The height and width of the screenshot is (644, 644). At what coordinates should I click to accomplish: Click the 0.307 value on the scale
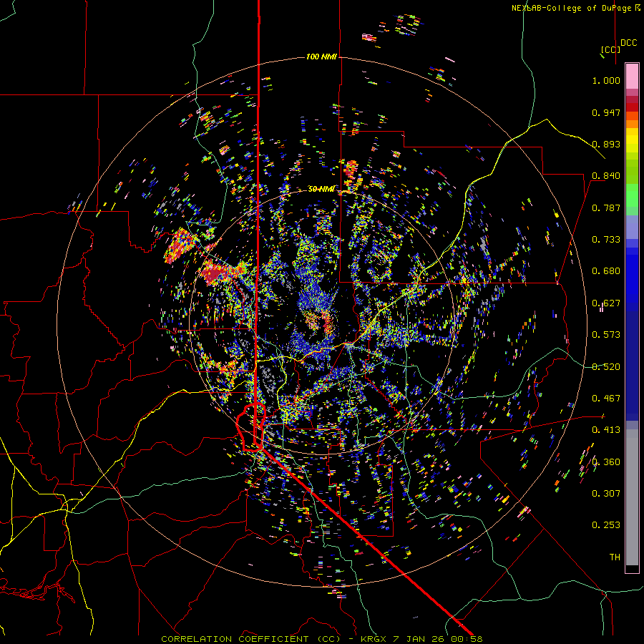[x=606, y=494]
